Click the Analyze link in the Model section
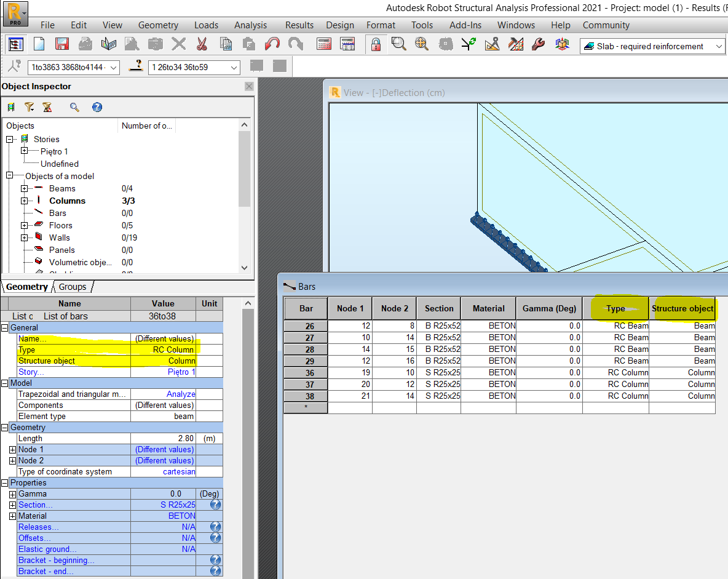 [181, 394]
